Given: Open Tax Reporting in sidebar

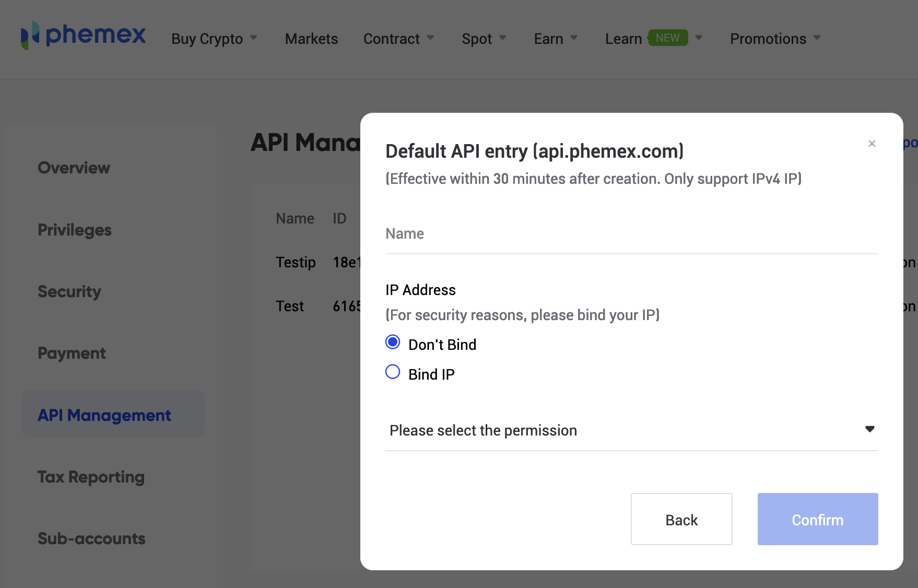Looking at the screenshot, I should click(91, 476).
